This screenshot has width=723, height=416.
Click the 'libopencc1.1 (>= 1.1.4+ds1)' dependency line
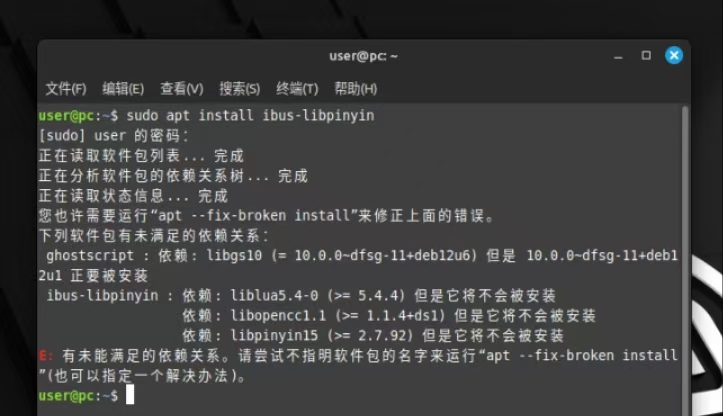pos(389,316)
